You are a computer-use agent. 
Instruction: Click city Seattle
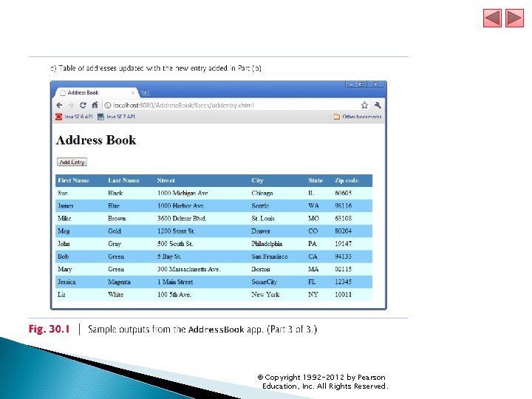coord(260,205)
